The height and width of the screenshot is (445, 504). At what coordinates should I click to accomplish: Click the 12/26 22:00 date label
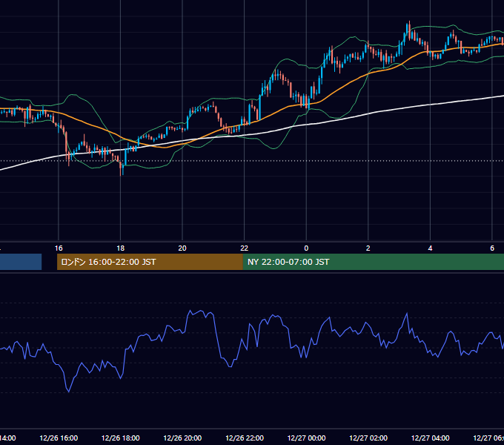tap(245, 438)
